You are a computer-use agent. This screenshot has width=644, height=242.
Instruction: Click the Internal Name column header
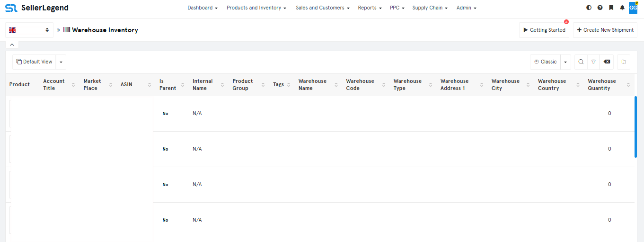tap(203, 85)
